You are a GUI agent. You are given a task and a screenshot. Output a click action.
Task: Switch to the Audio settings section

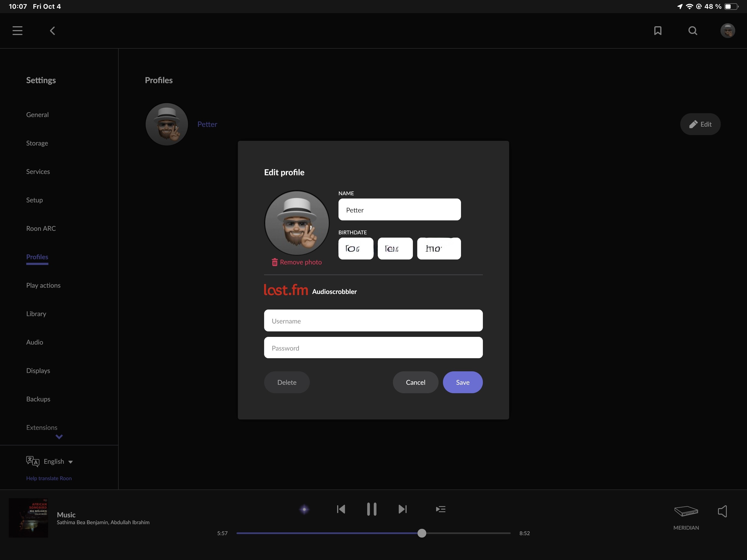(x=34, y=342)
